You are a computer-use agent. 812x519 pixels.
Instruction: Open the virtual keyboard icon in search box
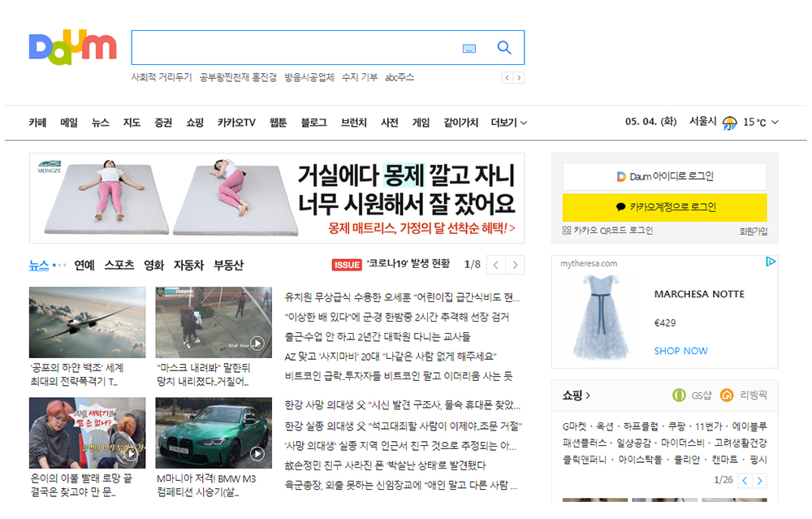tap(469, 48)
